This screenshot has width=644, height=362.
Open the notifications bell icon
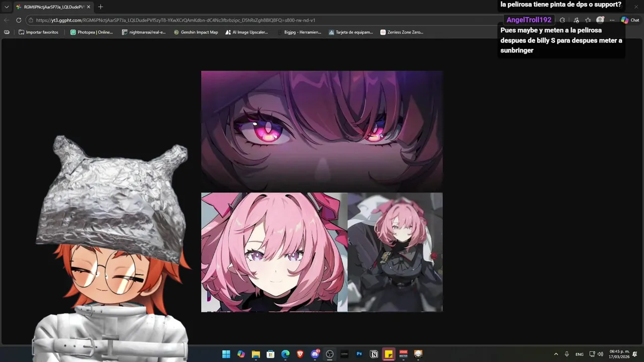coord(635,354)
